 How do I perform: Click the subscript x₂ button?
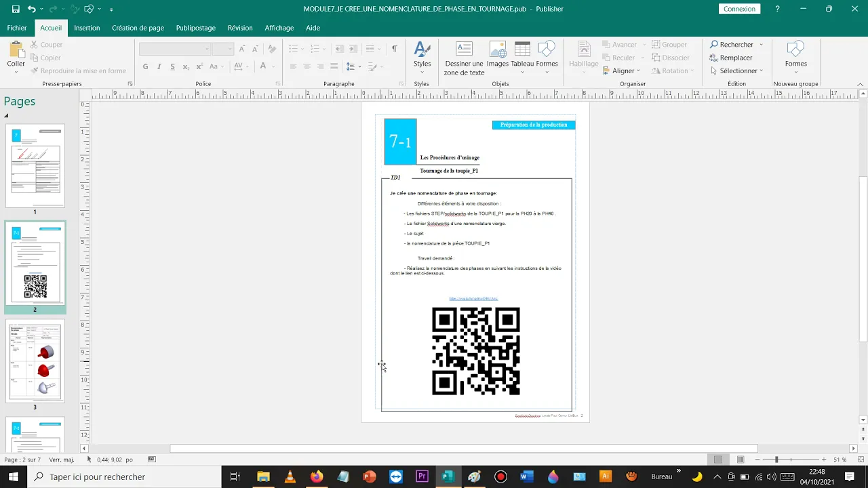pyautogui.click(x=186, y=66)
